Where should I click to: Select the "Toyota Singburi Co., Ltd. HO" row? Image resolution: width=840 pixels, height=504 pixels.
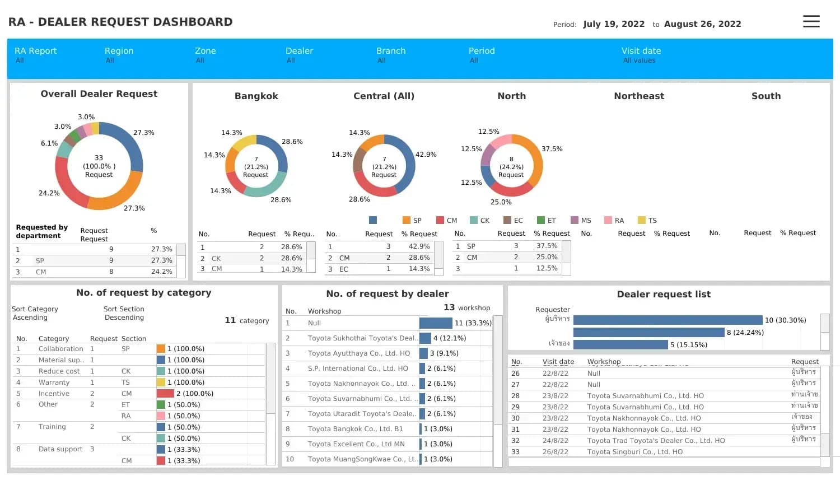click(x=664, y=452)
